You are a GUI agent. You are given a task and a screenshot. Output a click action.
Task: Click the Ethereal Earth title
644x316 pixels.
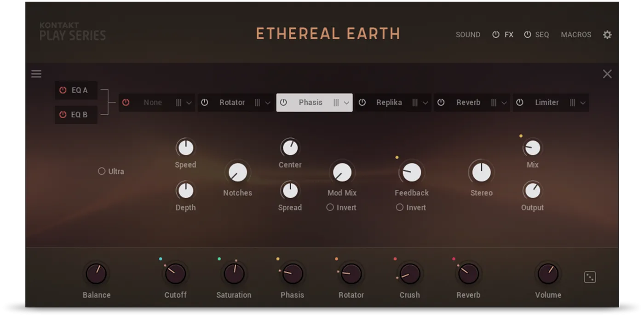tap(328, 34)
